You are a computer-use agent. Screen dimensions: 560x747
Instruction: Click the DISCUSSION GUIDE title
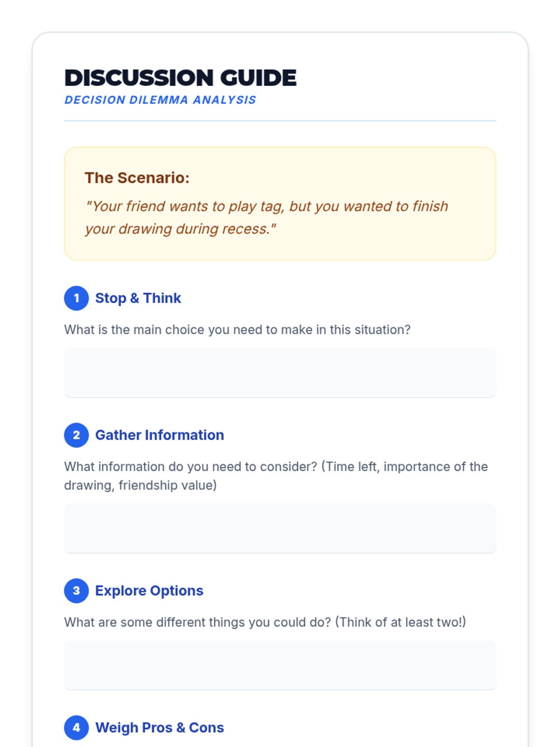click(x=180, y=78)
